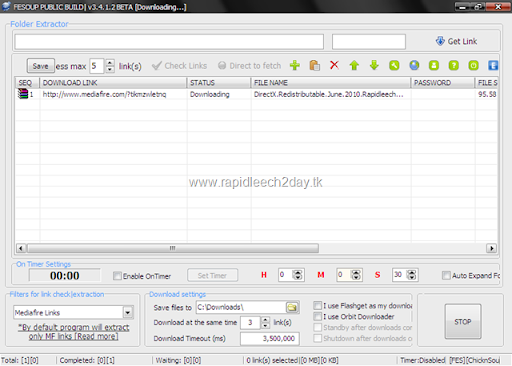
Task: Click the Download Timeout value field
Action: tap(270, 338)
